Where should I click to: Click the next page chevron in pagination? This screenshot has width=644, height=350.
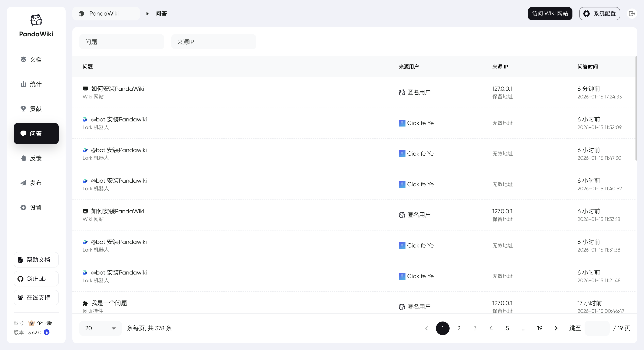pyautogui.click(x=556, y=328)
